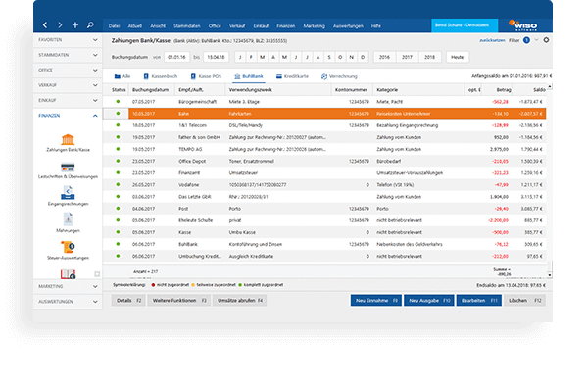588x384 pixels.
Task: Switch to the Kasse POS tab
Action: point(206,76)
